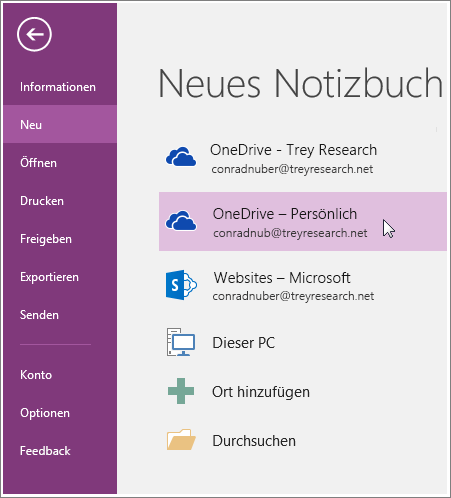Open the Informationen menu item

(60, 87)
